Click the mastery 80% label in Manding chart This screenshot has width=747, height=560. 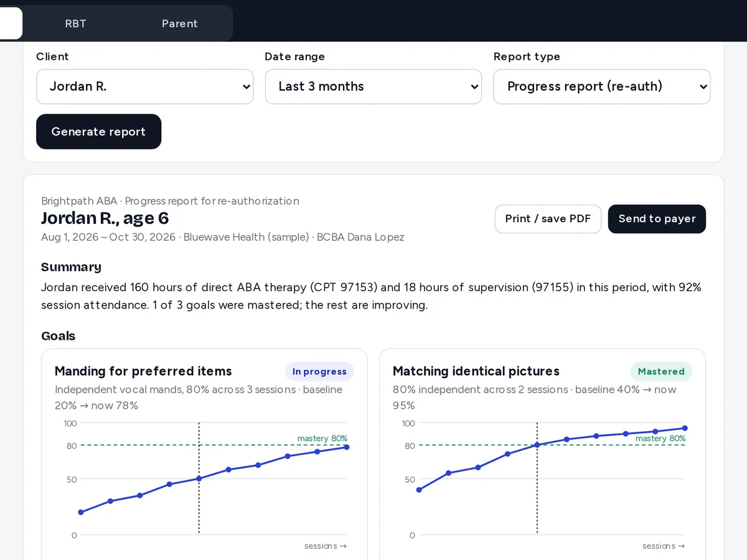tap(322, 439)
